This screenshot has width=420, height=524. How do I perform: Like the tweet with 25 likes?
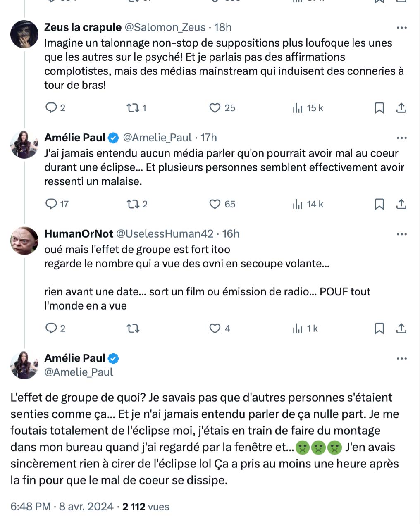point(215,108)
